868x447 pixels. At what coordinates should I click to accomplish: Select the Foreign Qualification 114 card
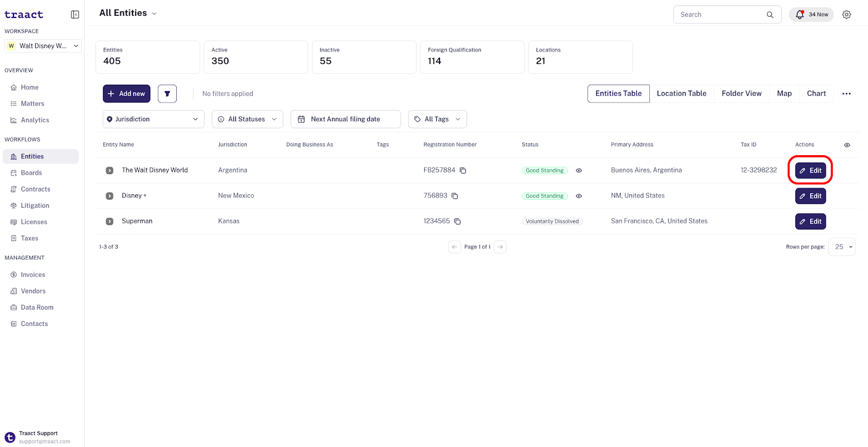point(472,57)
